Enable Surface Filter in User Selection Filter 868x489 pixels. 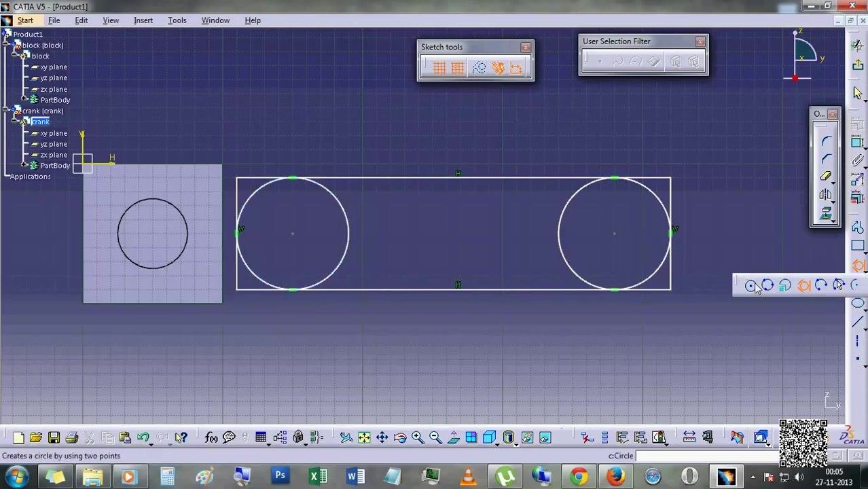pos(636,62)
